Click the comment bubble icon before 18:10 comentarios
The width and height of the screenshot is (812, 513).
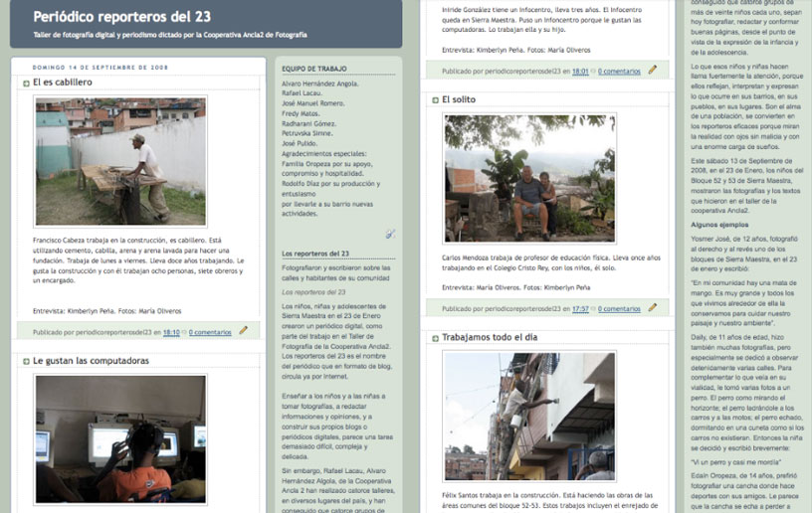(184, 332)
